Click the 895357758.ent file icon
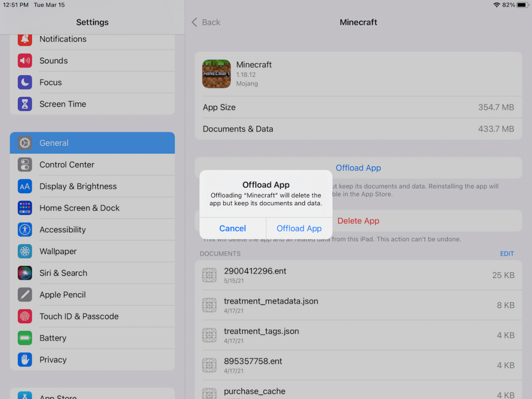This screenshot has height=399, width=532. [209, 365]
